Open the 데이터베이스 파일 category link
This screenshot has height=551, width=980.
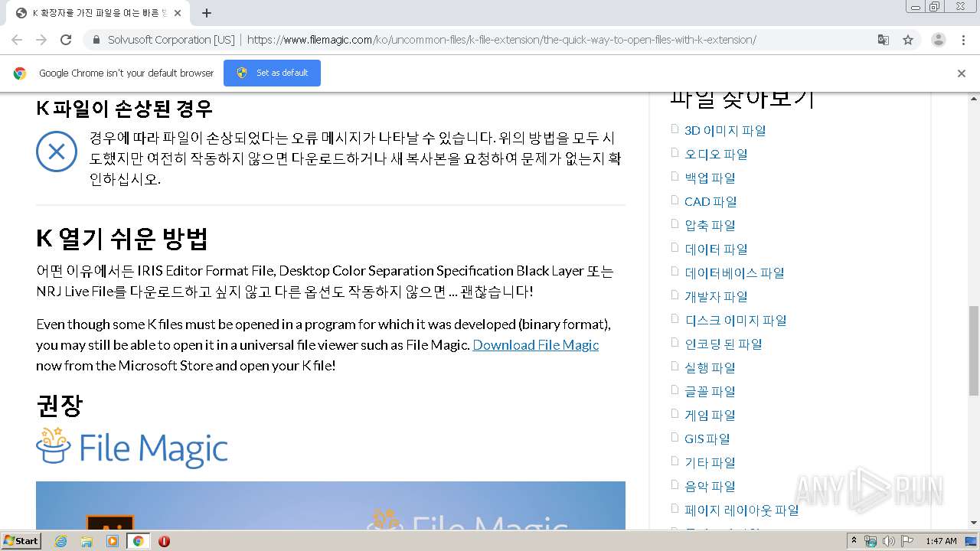734,272
